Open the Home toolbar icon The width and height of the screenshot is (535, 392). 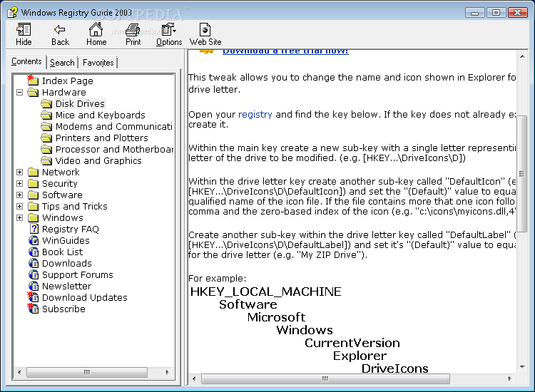click(x=96, y=29)
